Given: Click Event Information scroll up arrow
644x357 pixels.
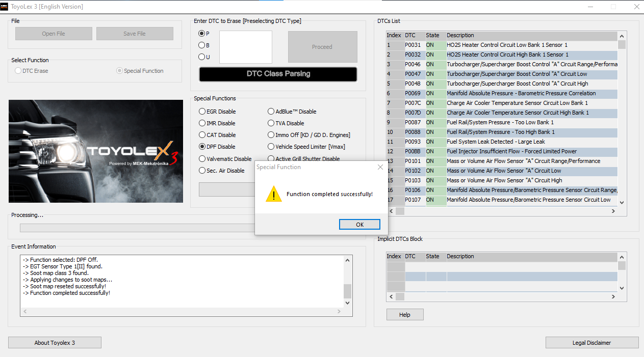Looking at the screenshot, I should point(348,260).
